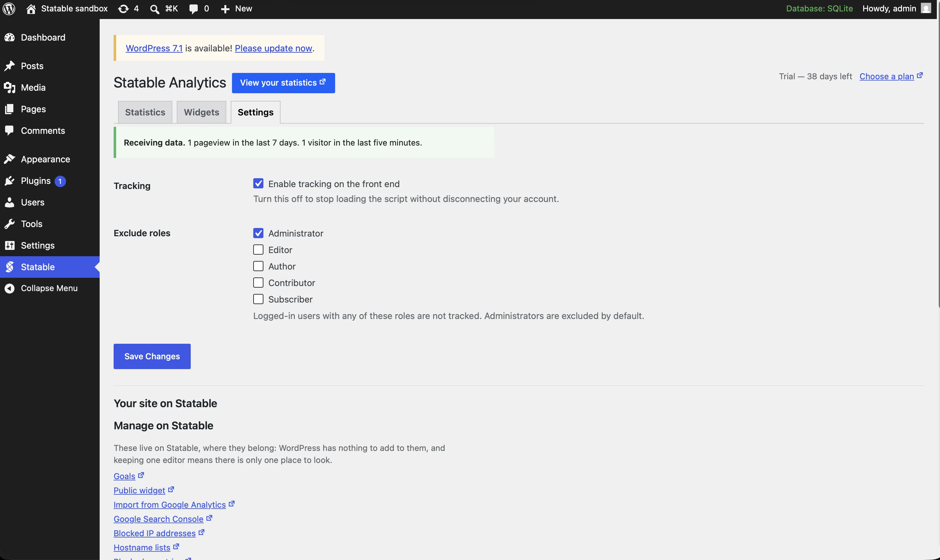Click the Collapse Menu label
The image size is (940, 560).
click(49, 288)
